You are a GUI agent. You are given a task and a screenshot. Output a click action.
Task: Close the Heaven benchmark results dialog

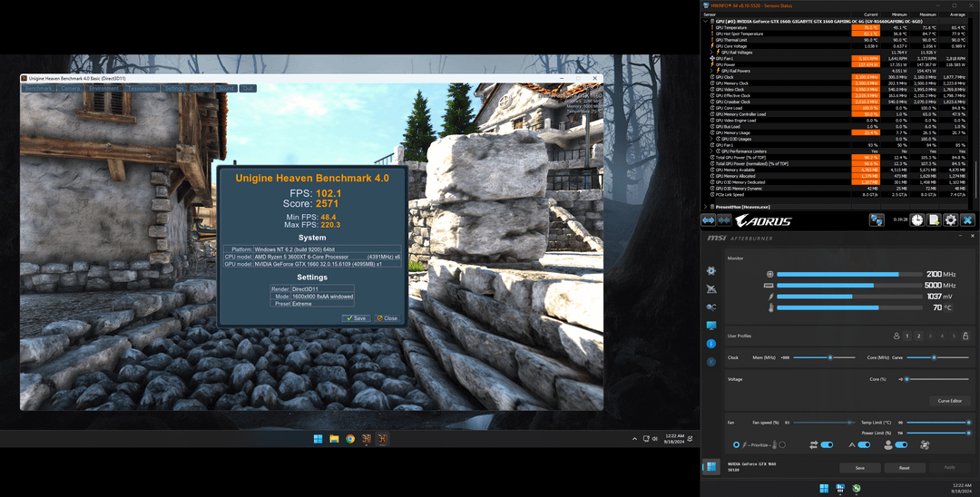[387, 317]
